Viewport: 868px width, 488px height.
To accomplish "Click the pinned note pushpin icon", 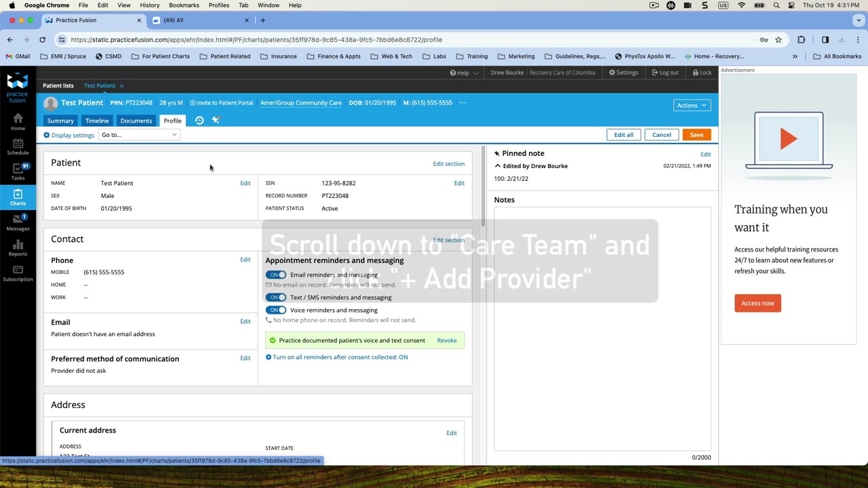I will click(497, 153).
